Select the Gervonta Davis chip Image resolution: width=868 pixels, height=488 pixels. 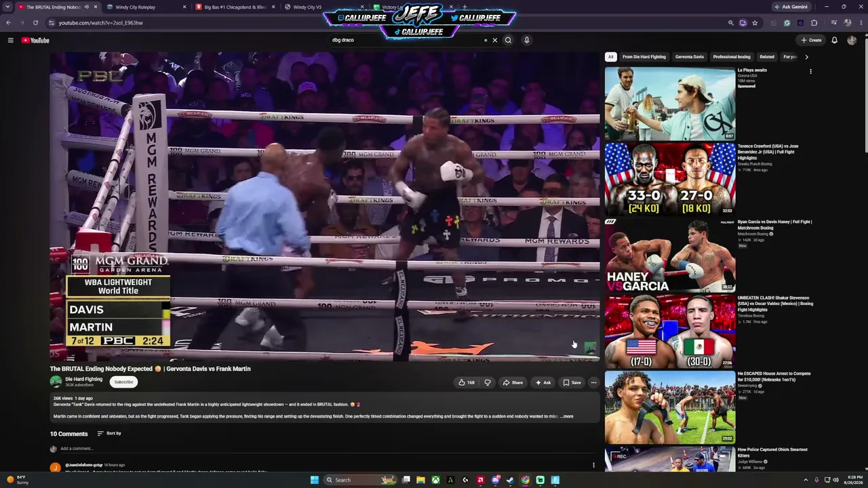(690, 57)
